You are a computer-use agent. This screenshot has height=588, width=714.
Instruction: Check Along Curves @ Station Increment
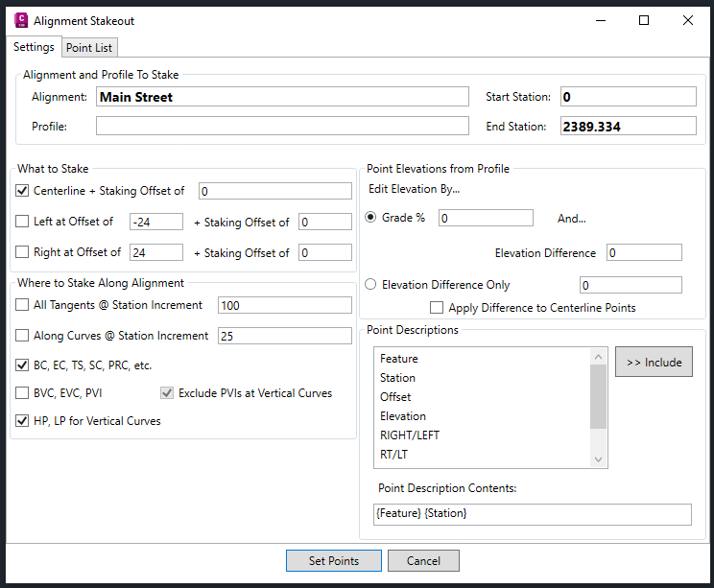click(x=23, y=336)
